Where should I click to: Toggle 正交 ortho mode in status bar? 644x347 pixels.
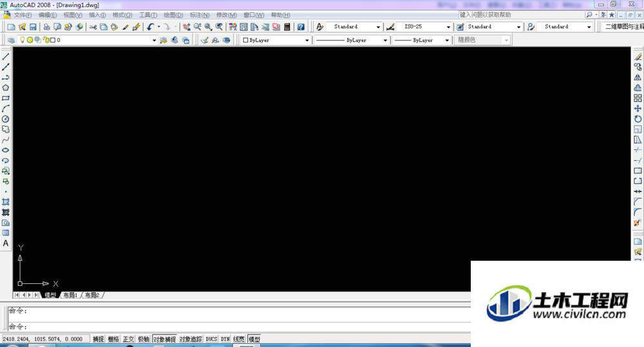pos(129,339)
